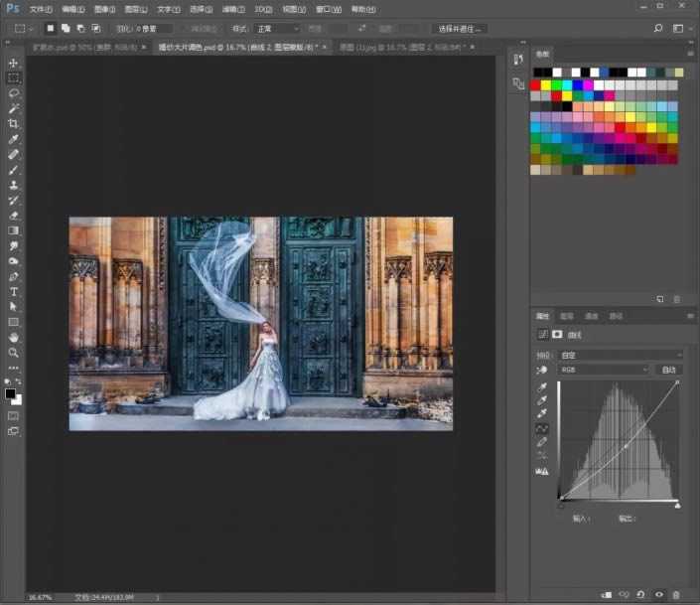Image resolution: width=700 pixels, height=605 pixels.
Task: Enable add-to-selection mode in options bar
Action: click(x=65, y=29)
